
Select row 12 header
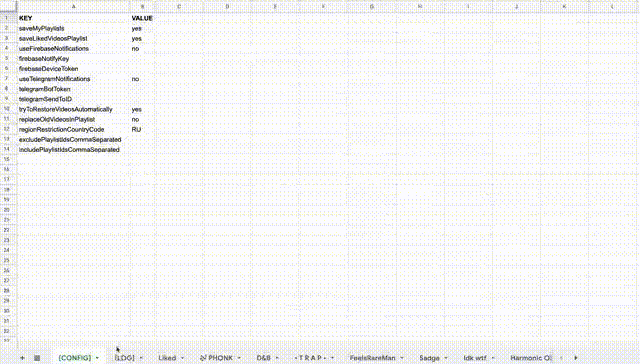click(7, 129)
